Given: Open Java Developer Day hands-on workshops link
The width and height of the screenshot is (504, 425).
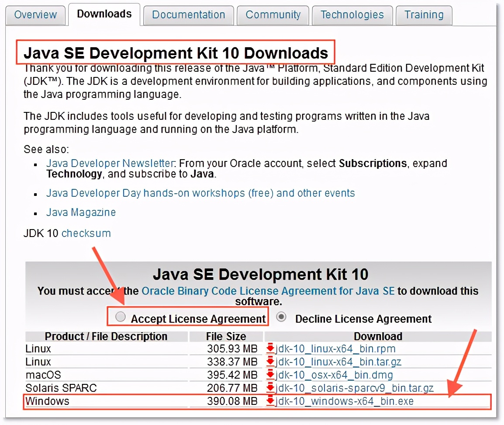Looking at the screenshot, I should 200,193.
